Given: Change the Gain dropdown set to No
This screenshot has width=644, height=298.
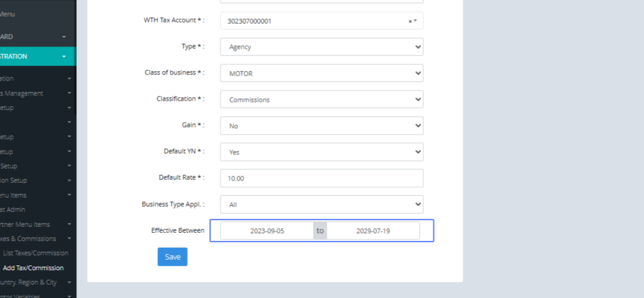Looking at the screenshot, I should (321, 126).
